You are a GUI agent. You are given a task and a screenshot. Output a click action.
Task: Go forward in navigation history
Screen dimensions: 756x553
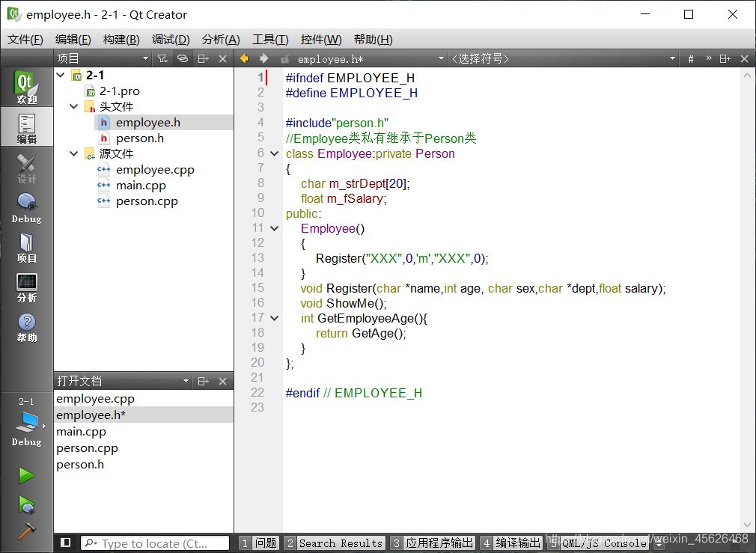(263, 59)
